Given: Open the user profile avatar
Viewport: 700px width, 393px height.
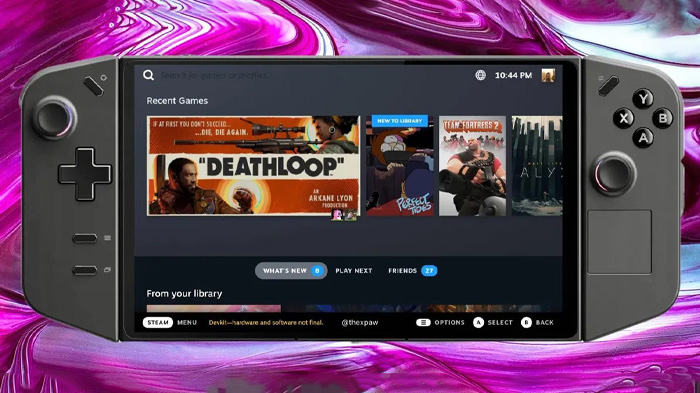Looking at the screenshot, I should coord(548,75).
